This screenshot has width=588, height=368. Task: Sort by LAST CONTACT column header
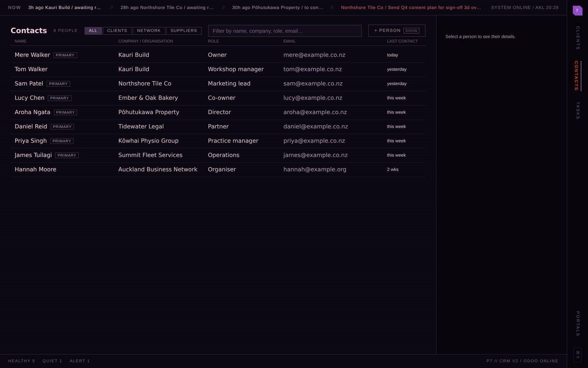pyautogui.click(x=402, y=41)
